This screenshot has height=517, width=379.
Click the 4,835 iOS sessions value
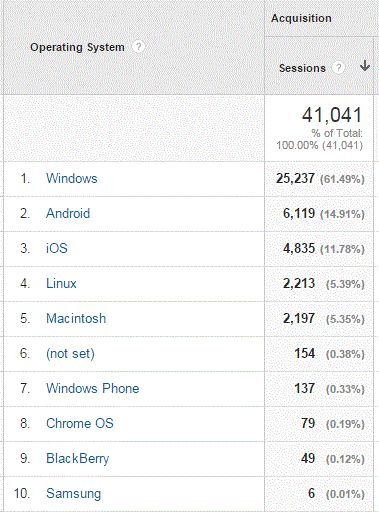299,249
